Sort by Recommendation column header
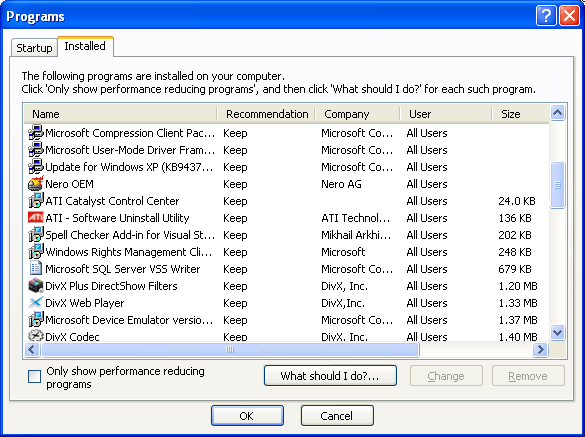The width and height of the screenshot is (585, 437). [x=267, y=114]
